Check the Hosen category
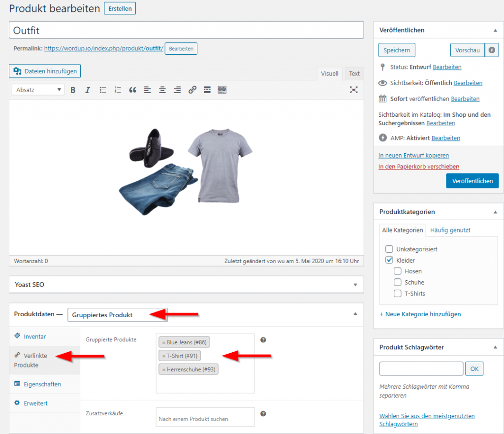504x434 pixels. tap(398, 271)
